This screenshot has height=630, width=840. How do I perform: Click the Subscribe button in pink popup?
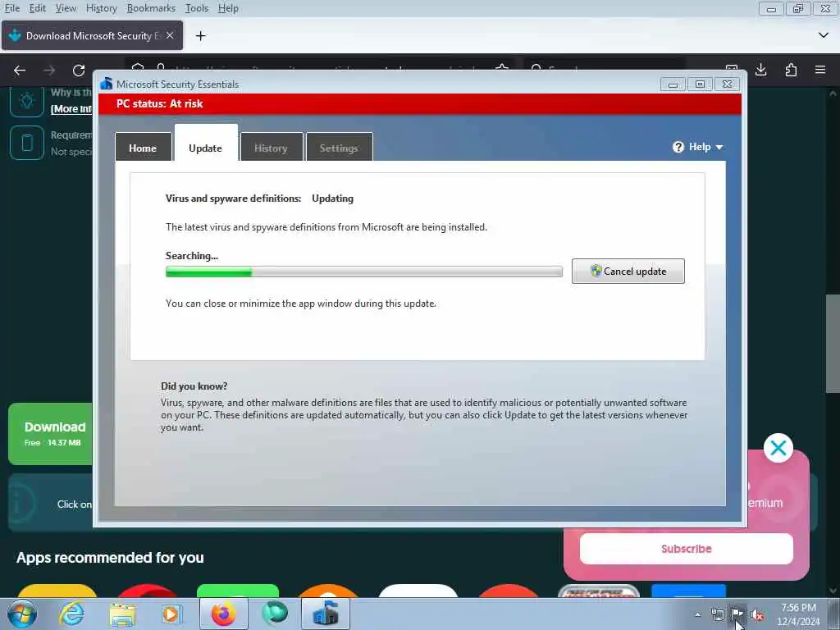pyautogui.click(x=687, y=549)
